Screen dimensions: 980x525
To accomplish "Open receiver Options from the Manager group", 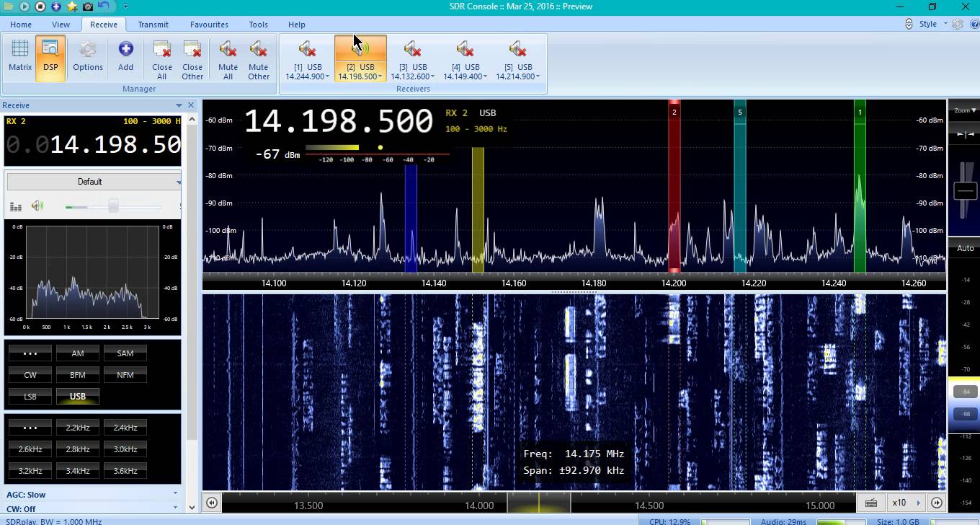I will pyautogui.click(x=87, y=58).
